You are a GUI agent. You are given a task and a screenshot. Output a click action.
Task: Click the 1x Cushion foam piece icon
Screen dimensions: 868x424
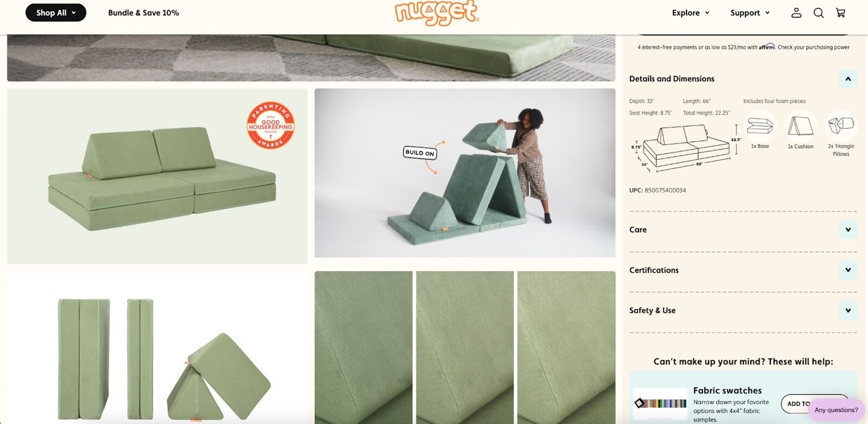(x=800, y=126)
